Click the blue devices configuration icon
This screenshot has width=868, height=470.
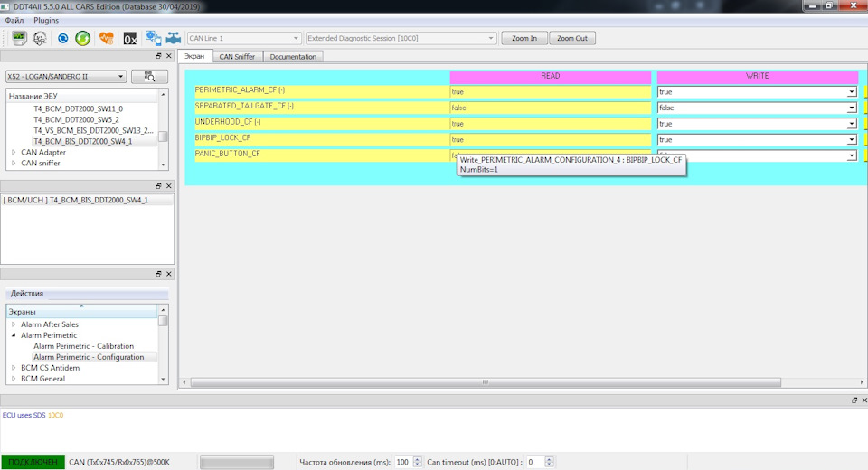pos(154,38)
